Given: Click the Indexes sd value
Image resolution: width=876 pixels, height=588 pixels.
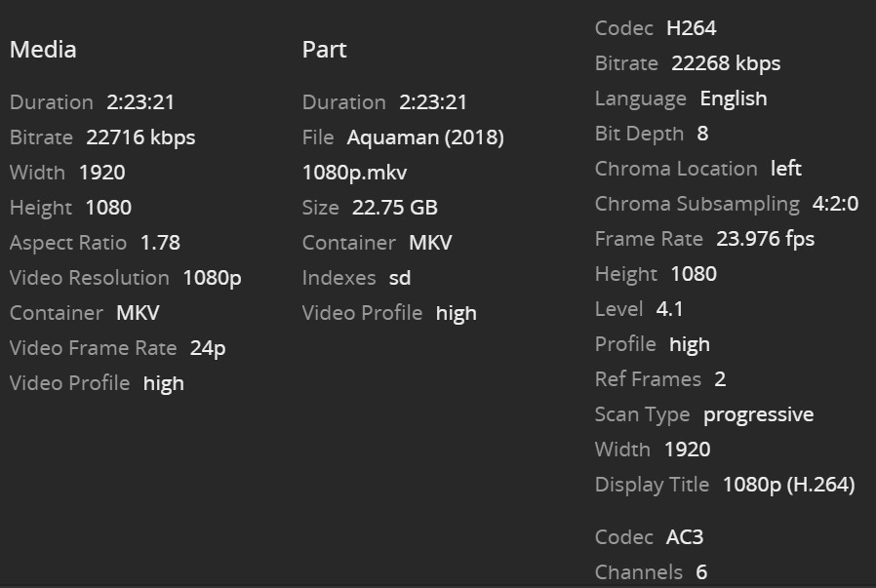Looking at the screenshot, I should (400, 278).
